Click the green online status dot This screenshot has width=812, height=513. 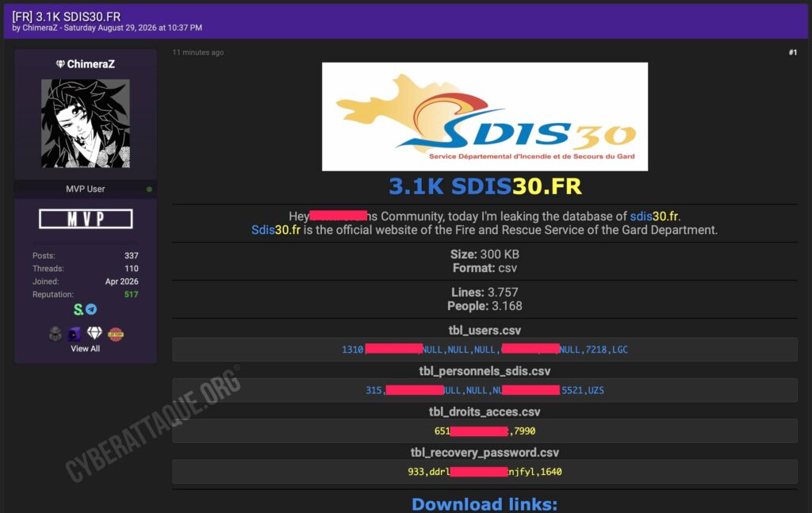point(149,189)
